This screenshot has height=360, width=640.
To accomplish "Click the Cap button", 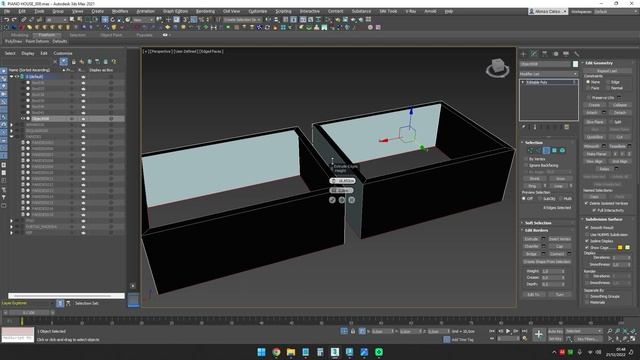I will (x=559, y=247).
